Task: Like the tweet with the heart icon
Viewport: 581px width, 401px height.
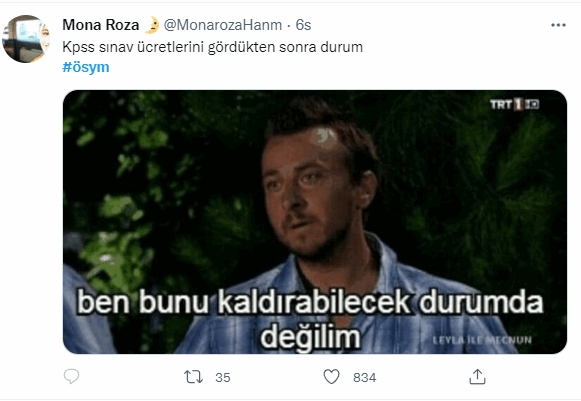Action: pos(331,377)
